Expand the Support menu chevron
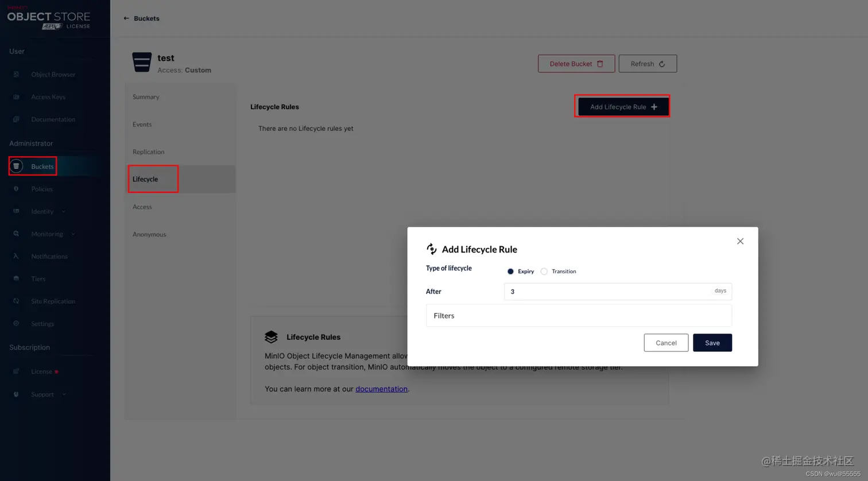Viewport: 868px width, 481px height. [64, 394]
